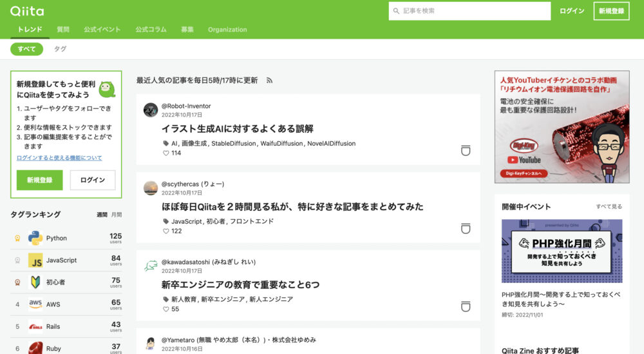Open the AWS tag icon in ranking
This screenshot has height=354, width=644.
pyautogui.click(x=35, y=304)
